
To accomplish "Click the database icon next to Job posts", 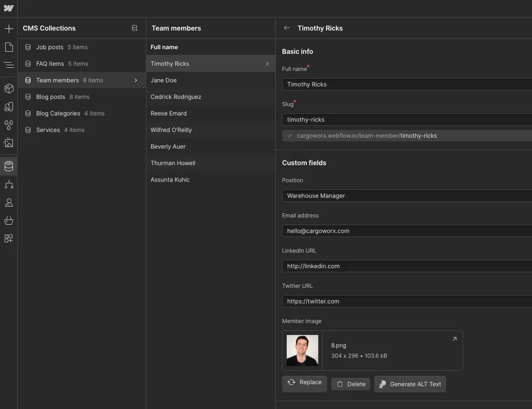I will 28,47.
